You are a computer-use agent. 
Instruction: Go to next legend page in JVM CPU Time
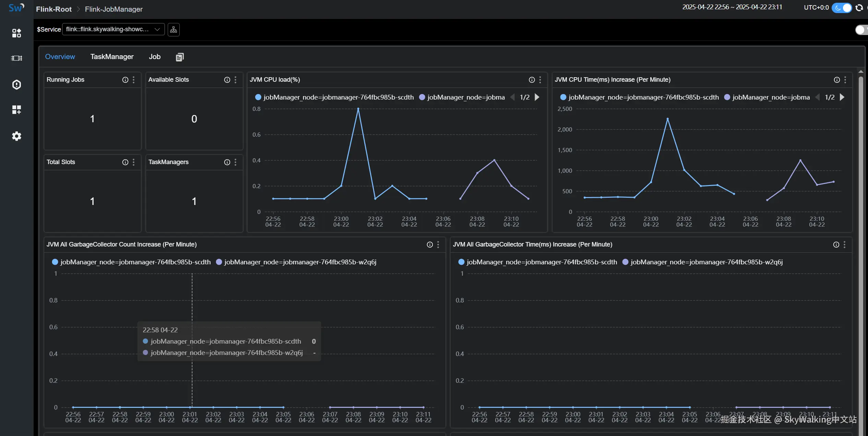click(842, 97)
